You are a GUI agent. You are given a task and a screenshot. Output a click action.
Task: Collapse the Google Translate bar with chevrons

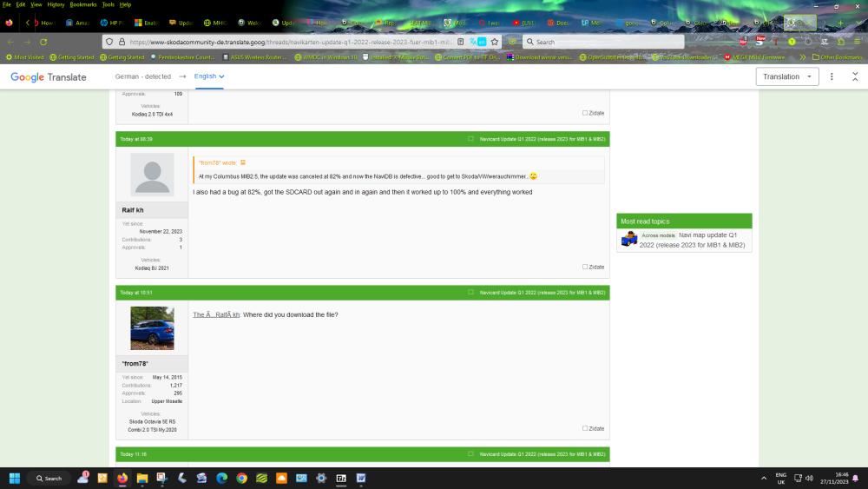tap(855, 76)
